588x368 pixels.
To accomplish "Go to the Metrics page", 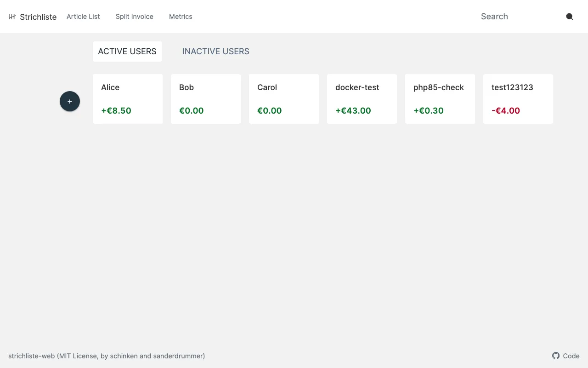I will pyautogui.click(x=181, y=17).
